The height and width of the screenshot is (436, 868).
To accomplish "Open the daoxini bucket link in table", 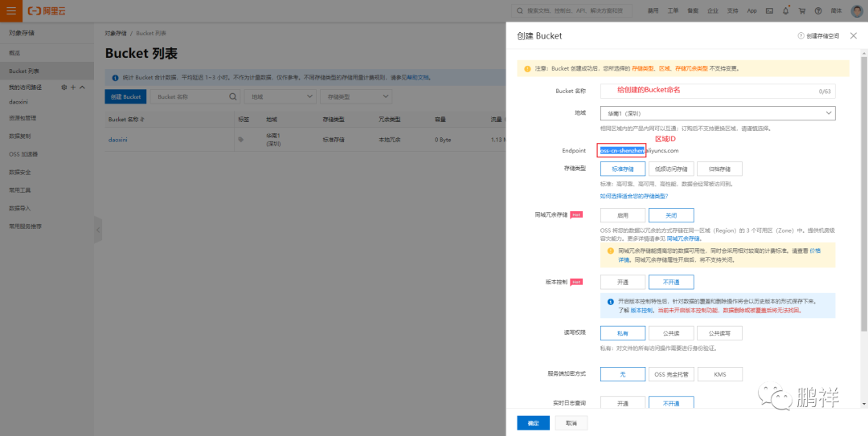I will [118, 140].
